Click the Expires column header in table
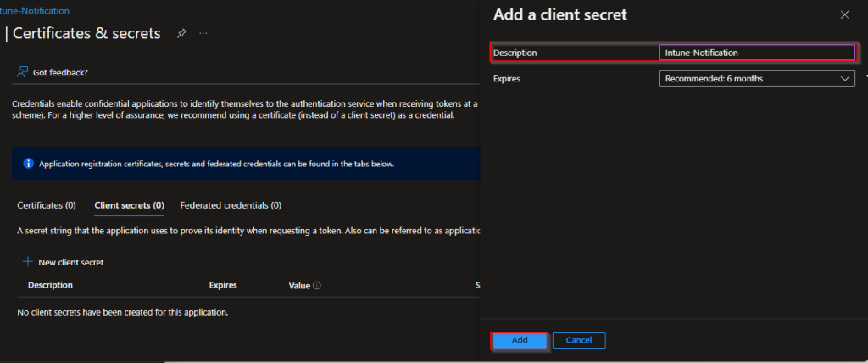This screenshot has height=363, width=868. [223, 286]
